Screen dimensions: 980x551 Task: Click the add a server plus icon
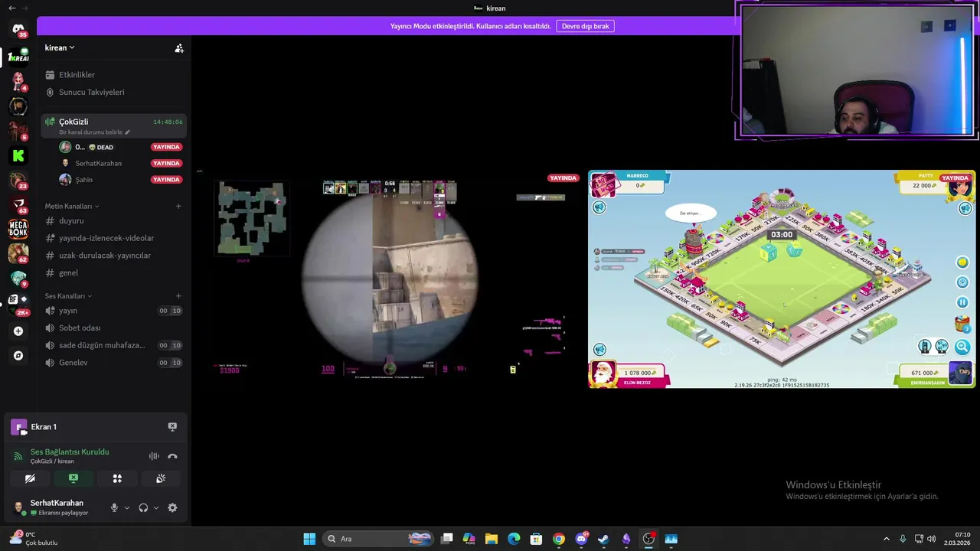[x=18, y=331]
